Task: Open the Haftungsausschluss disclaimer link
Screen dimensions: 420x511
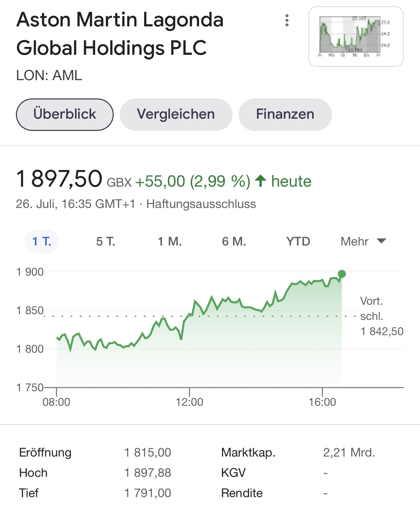Action: coord(201,204)
